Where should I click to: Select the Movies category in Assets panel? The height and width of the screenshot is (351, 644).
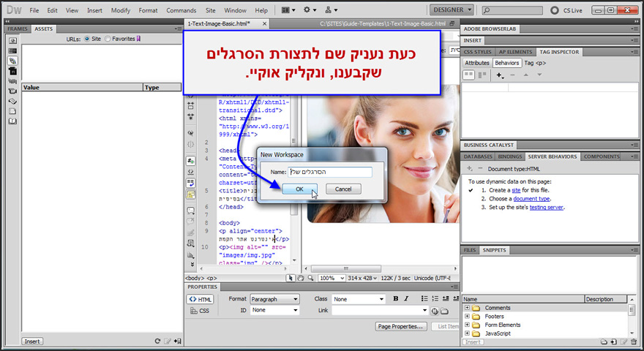pyautogui.click(x=12, y=91)
